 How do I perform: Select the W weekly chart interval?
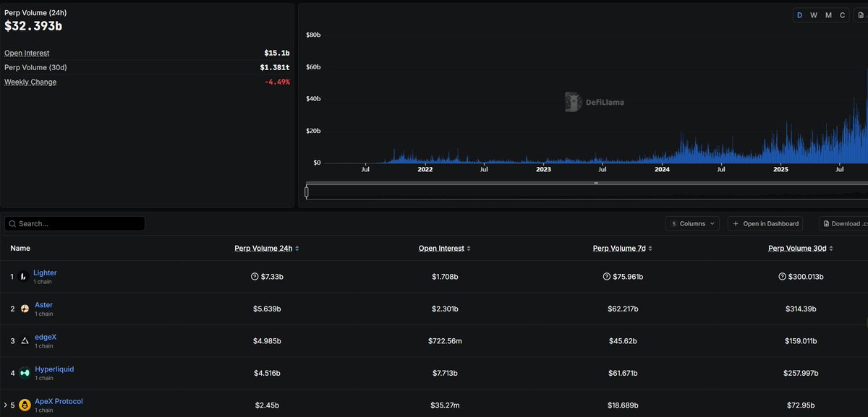(814, 15)
